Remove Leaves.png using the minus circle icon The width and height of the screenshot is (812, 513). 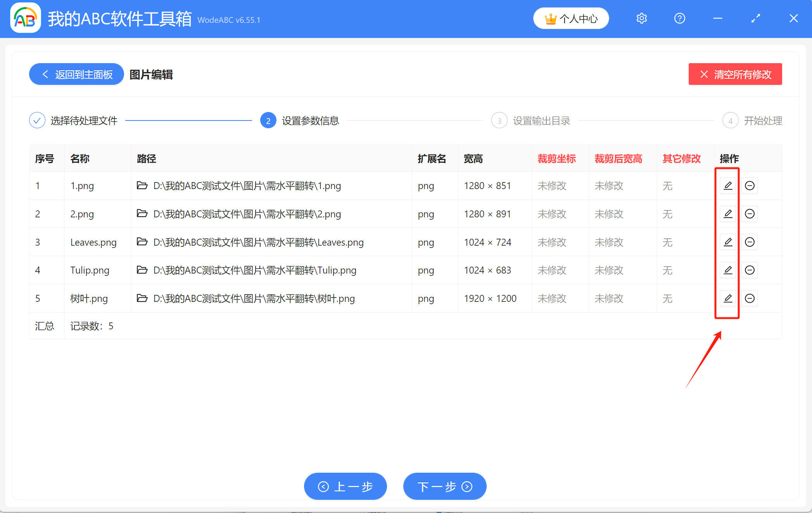750,242
